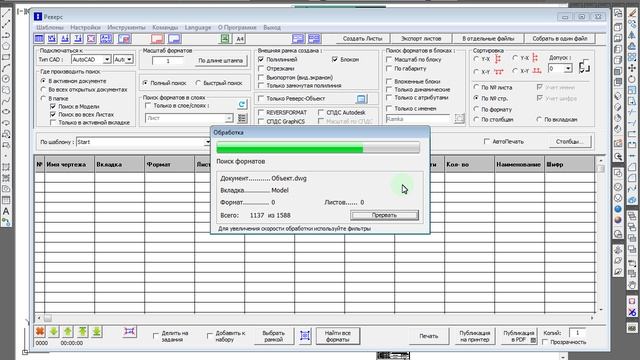
Task: Open the Настройки menu
Action: click(85, 27)
